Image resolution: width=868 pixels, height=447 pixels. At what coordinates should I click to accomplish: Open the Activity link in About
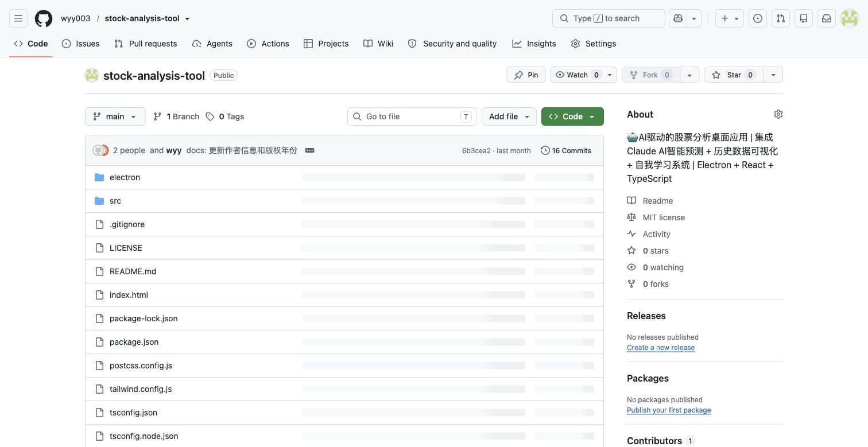pyautogui.click(x=657, y=234)
